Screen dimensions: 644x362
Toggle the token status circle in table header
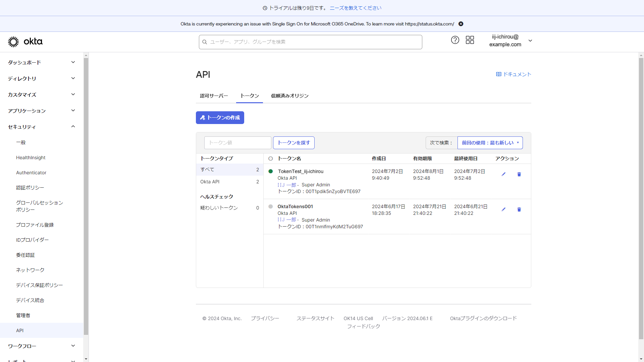click(x=271, y=159)
